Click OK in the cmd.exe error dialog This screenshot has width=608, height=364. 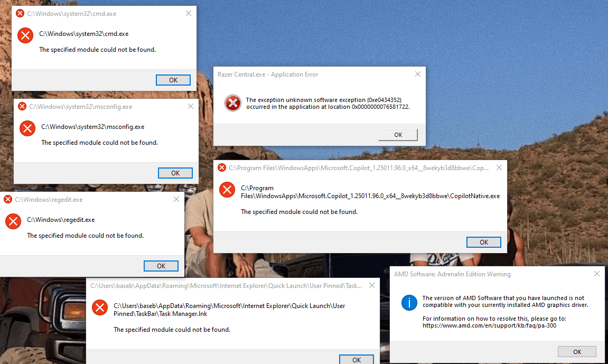coord(173,80)
